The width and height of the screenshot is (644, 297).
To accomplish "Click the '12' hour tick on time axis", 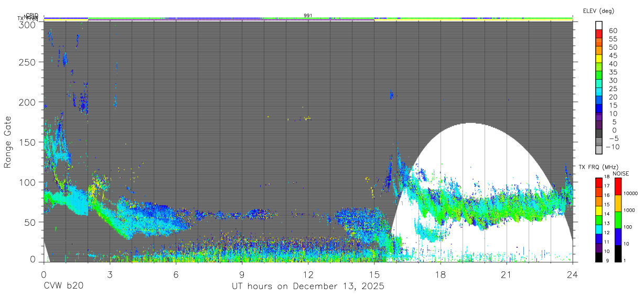I will coord(308,274).
